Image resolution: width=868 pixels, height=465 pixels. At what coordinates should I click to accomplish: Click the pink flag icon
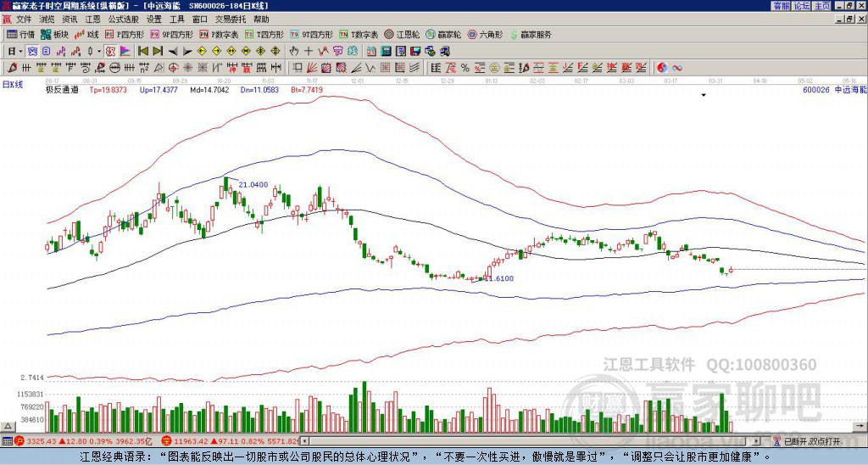click(125, 51)
